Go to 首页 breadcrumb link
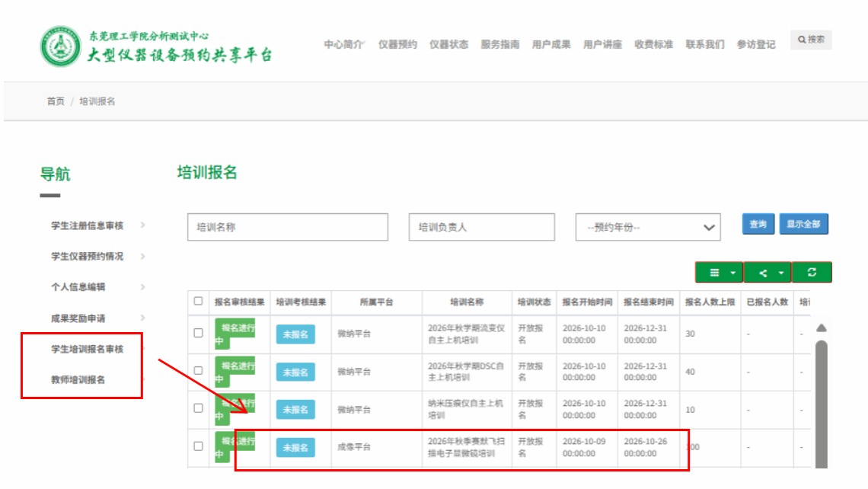 [x=56, y=101]
